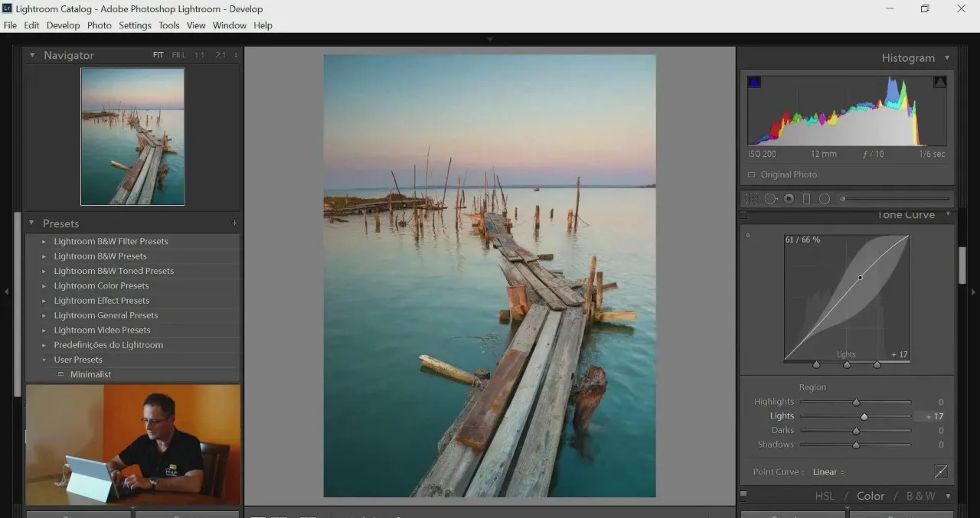The image size is (980, 518).
Task: Activate the Spot Removal tool
Action: pos(770,199)
